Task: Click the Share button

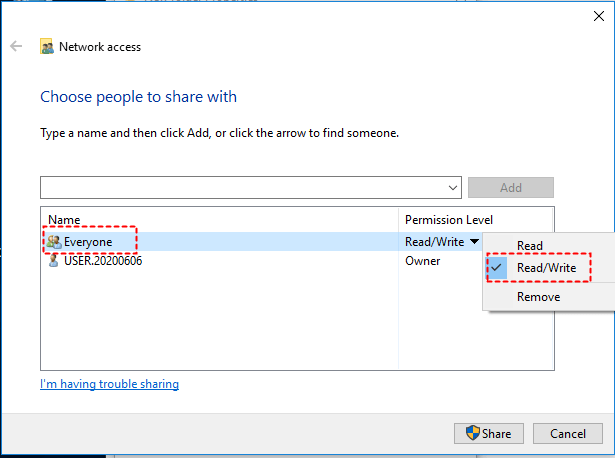Action: [489, 433]
